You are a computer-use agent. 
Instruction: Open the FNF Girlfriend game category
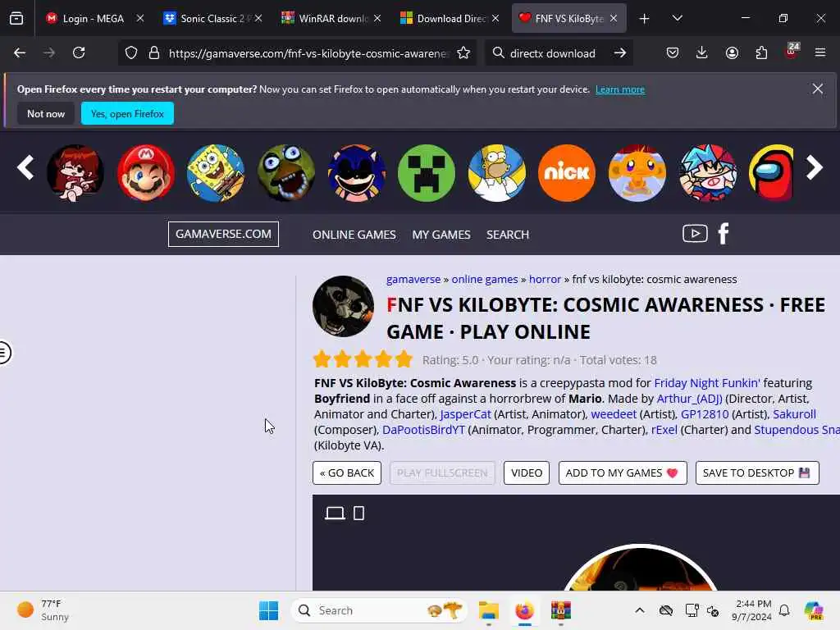pyautogui.click(x=75, y=173)
